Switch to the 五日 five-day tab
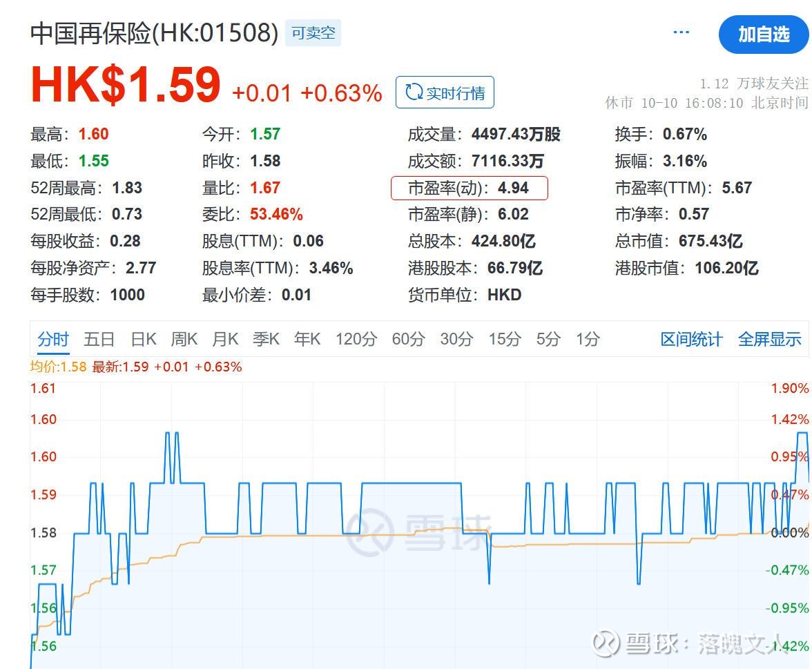Viewport: 812px width, 669px height. pyautogui.click(x=99, y=339)
